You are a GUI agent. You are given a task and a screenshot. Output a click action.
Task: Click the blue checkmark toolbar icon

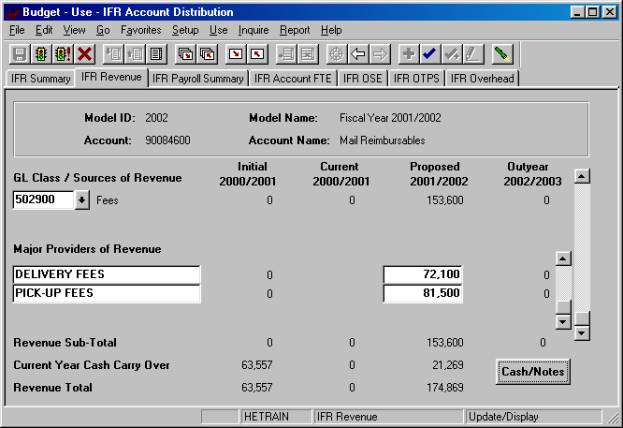coord(429,53)
